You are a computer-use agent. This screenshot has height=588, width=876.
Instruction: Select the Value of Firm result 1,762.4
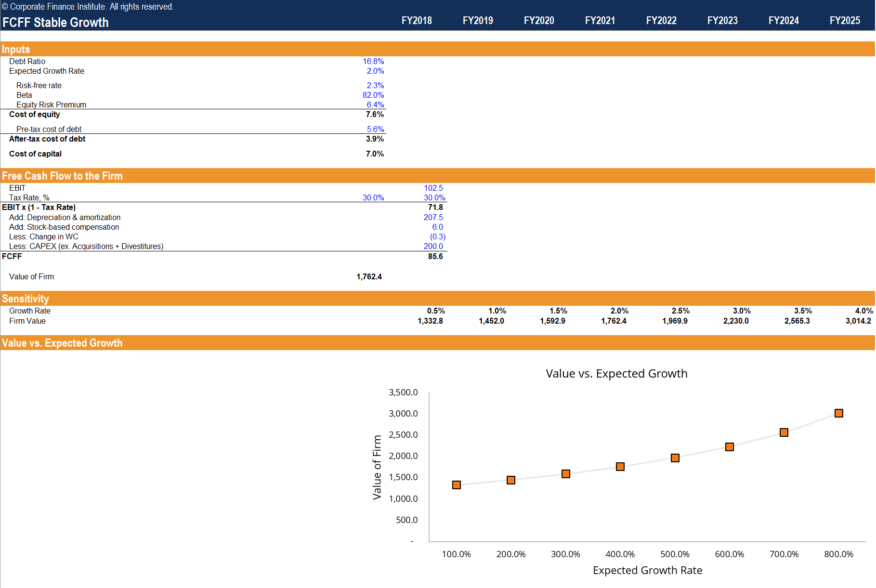click(368, 276)
